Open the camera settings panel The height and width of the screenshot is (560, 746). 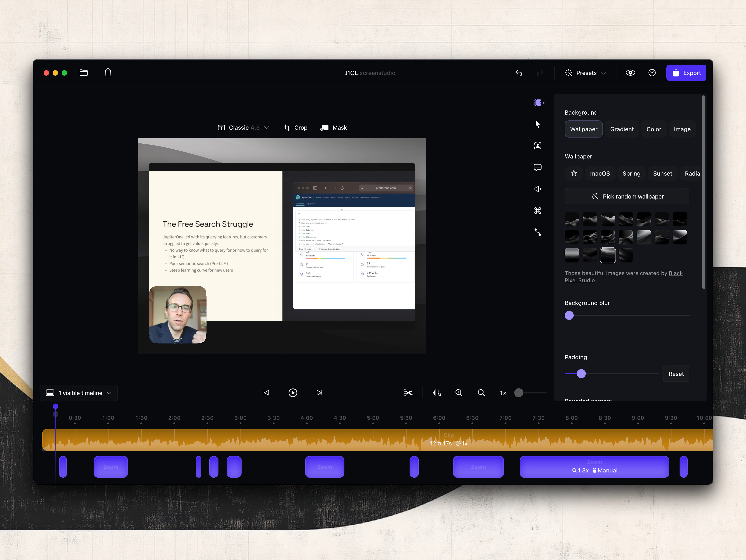538,146
